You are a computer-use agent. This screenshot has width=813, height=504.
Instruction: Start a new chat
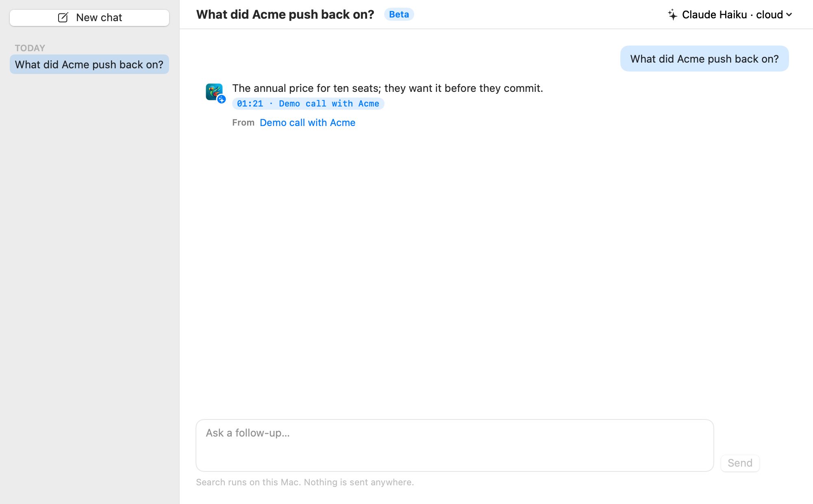pyautogui.click(x=89, y=18)
